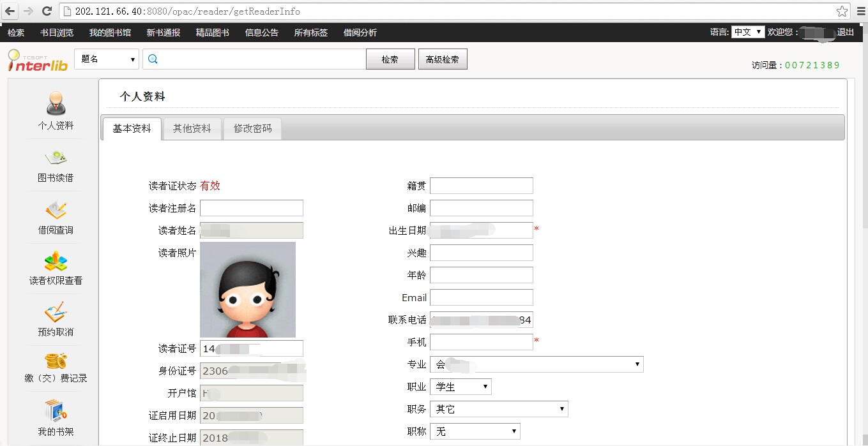Switch to the 修改密码 tab
Viewport: 868px width, 446px height.
pyautogui.click(x=253, y=128)
